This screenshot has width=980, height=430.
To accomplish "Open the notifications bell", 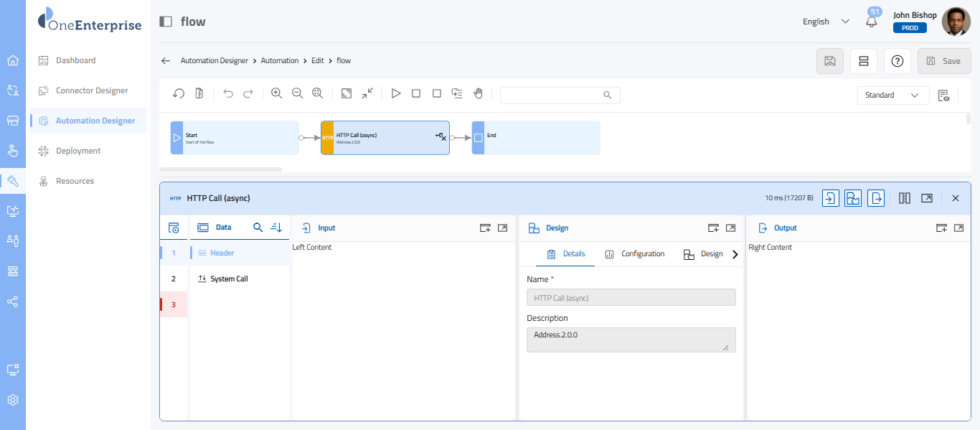I will tap(872, 22).
